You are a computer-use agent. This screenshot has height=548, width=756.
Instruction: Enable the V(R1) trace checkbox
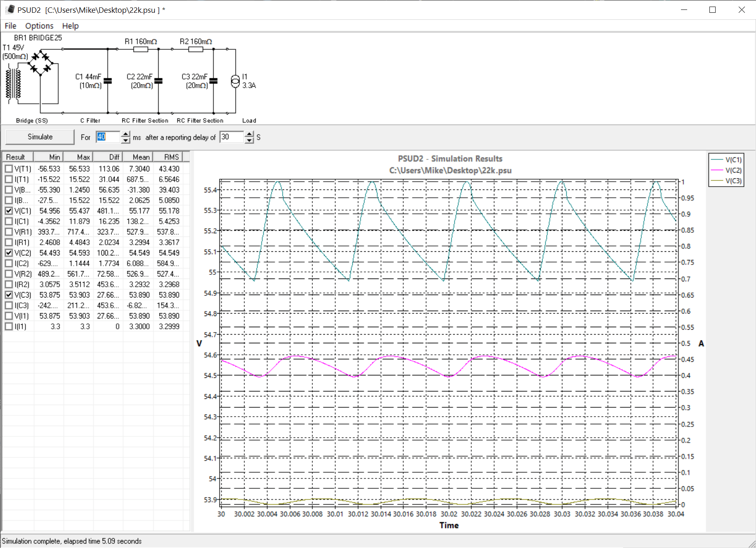(x=9, y=232)
